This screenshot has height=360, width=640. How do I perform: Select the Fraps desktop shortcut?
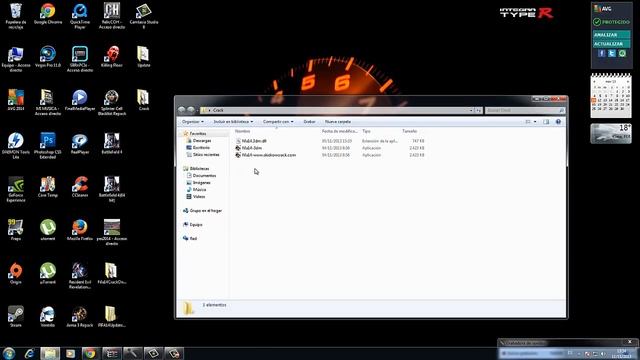point(16,230)
